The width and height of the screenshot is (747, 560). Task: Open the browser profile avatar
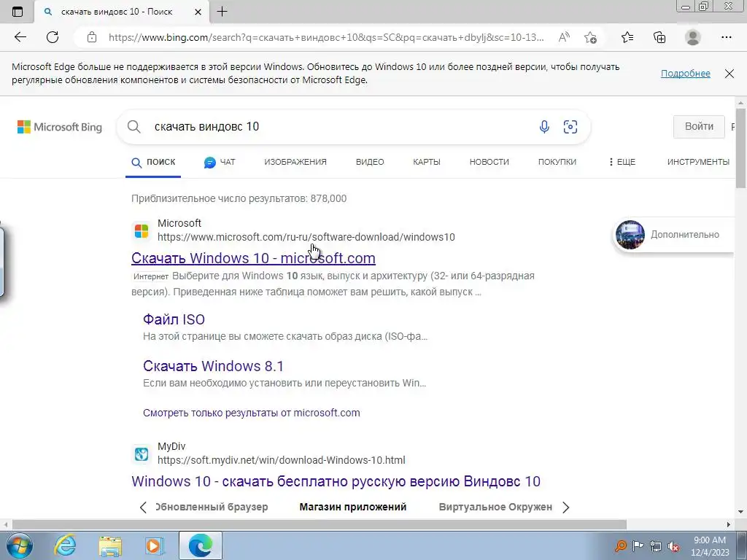point(693,37)
